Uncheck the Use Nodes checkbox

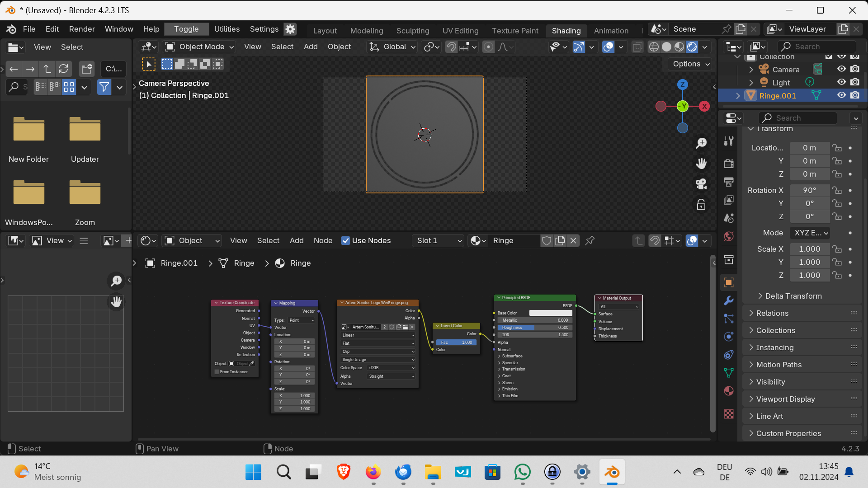pyautogui.click(x=345, y=241)
